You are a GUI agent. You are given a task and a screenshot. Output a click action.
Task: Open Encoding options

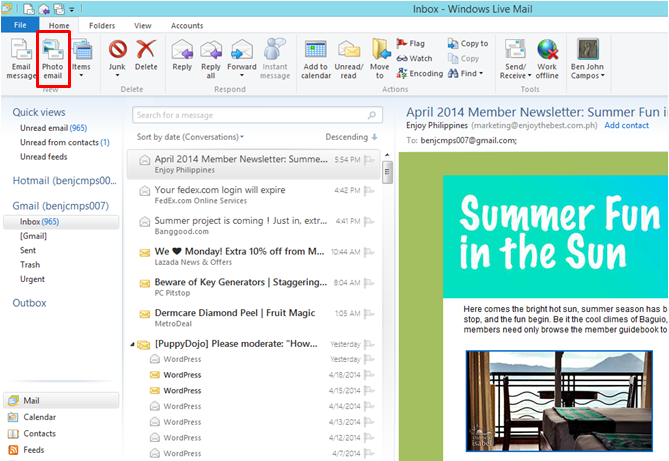pos(420,73)
